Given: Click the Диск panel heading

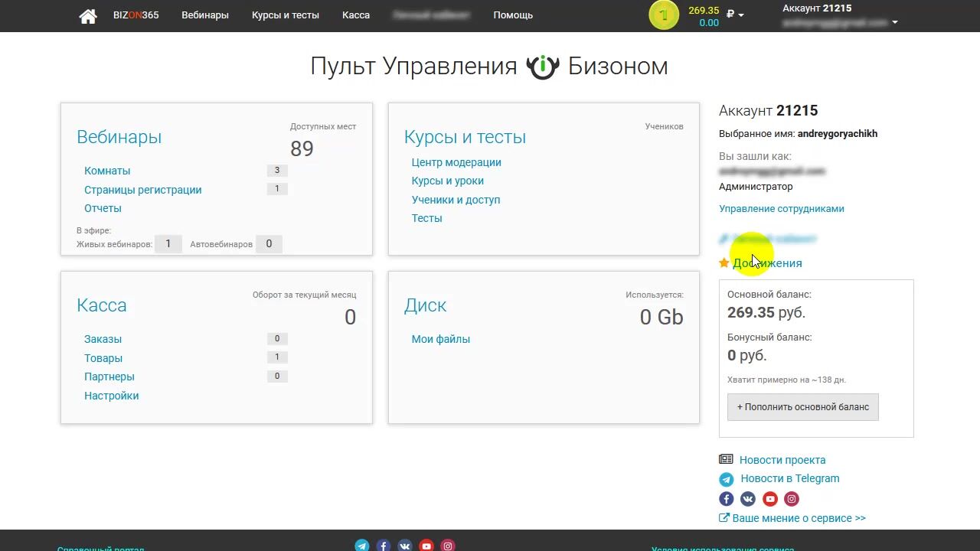Looking at the screenshot, I should pos(425,305).
